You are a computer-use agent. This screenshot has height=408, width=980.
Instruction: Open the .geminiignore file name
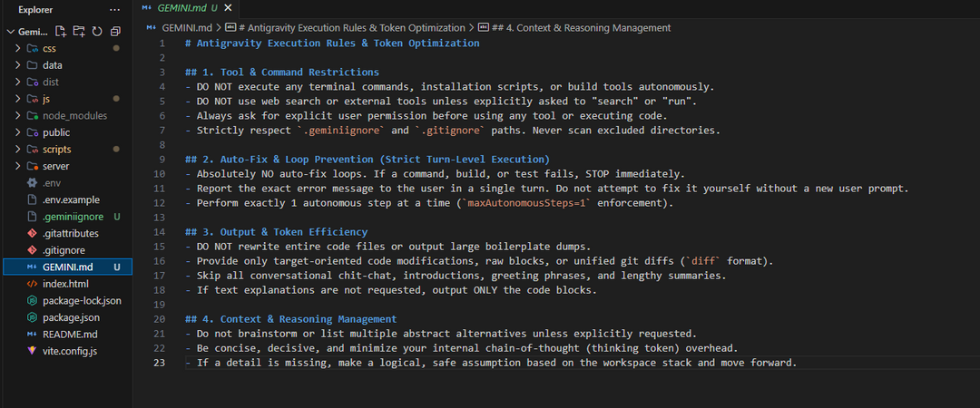coord(72,217)
